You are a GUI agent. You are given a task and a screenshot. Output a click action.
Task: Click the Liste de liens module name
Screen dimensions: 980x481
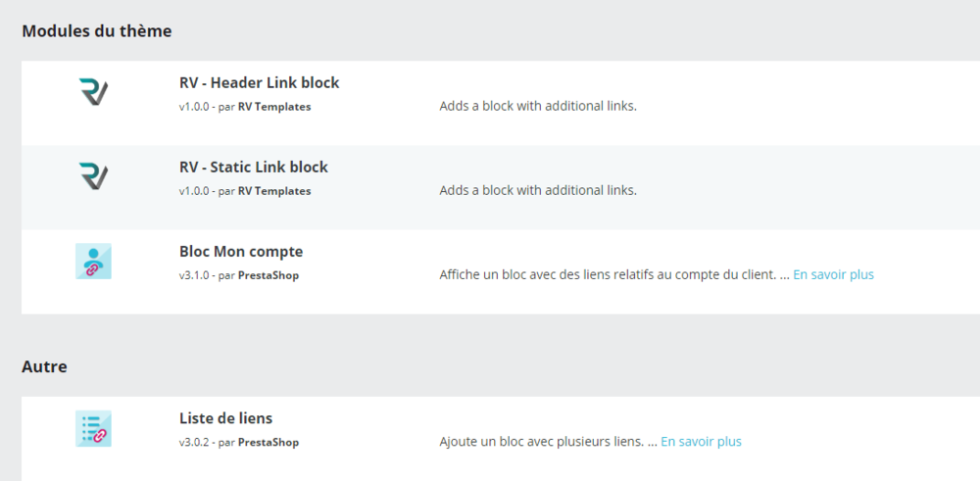click(x=225, y=419)
